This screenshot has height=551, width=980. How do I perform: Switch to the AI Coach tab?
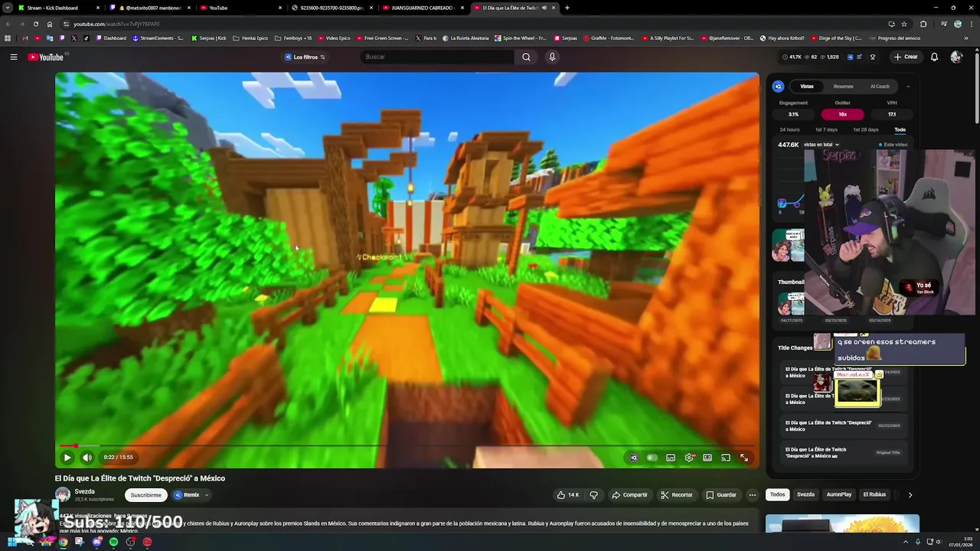(880, 86)
